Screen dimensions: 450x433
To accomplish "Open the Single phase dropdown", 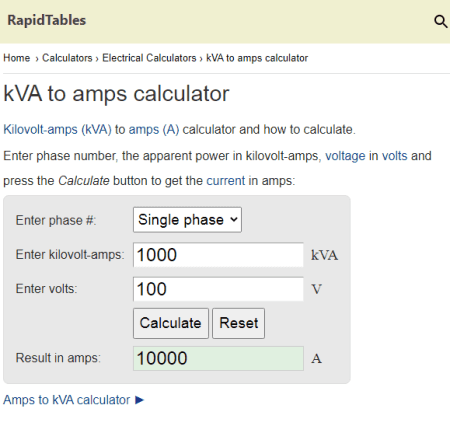I will coord(187,220).
